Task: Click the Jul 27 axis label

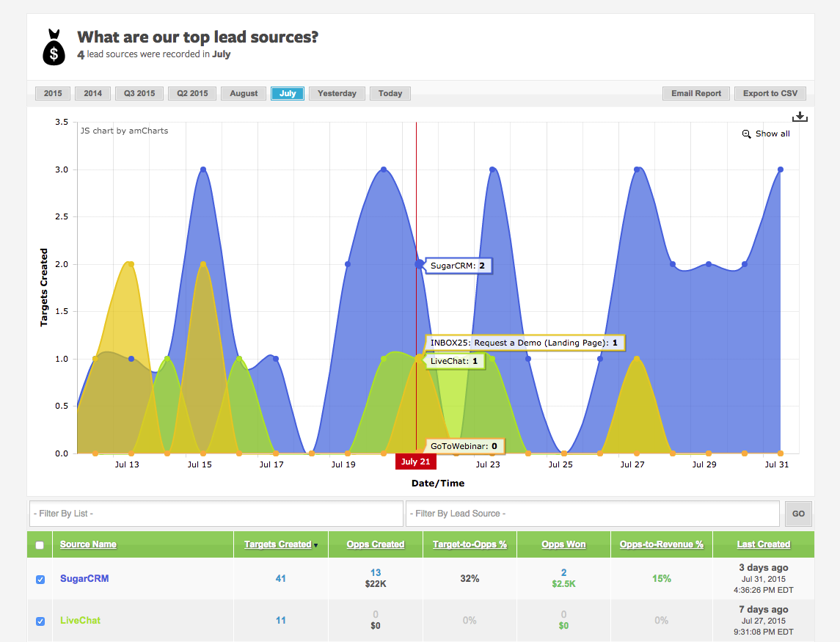Action: click(x=632, y=464)
